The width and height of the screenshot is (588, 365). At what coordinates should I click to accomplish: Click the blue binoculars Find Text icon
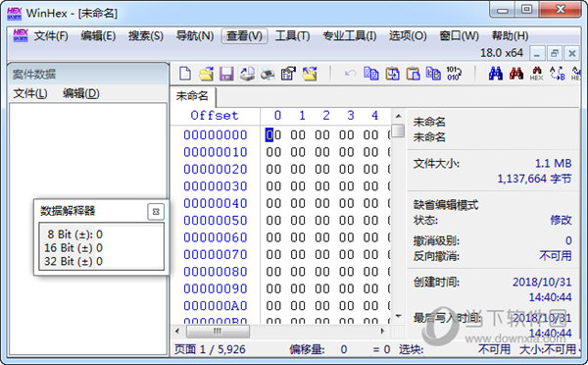496,74
